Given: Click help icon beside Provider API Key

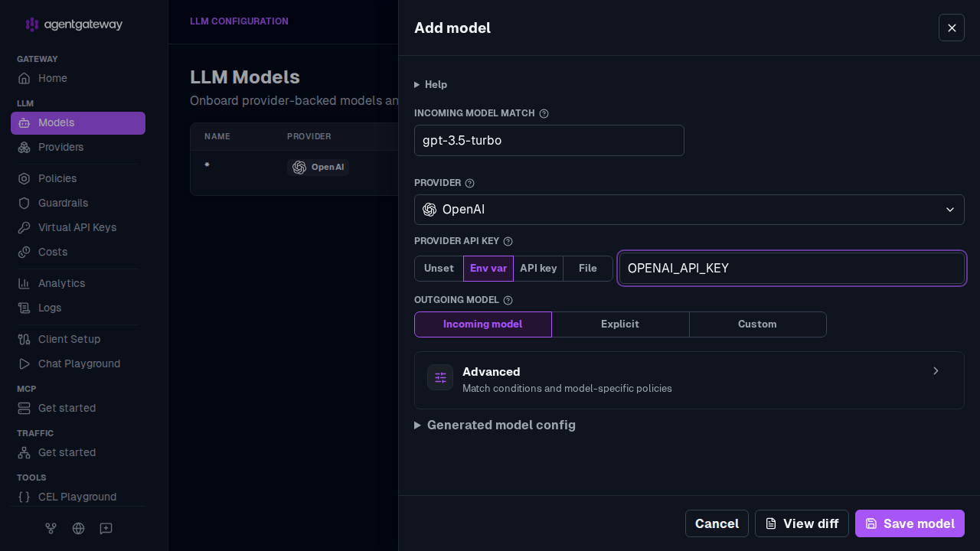Looking at the screenshot, I should (x=508, y=241).
